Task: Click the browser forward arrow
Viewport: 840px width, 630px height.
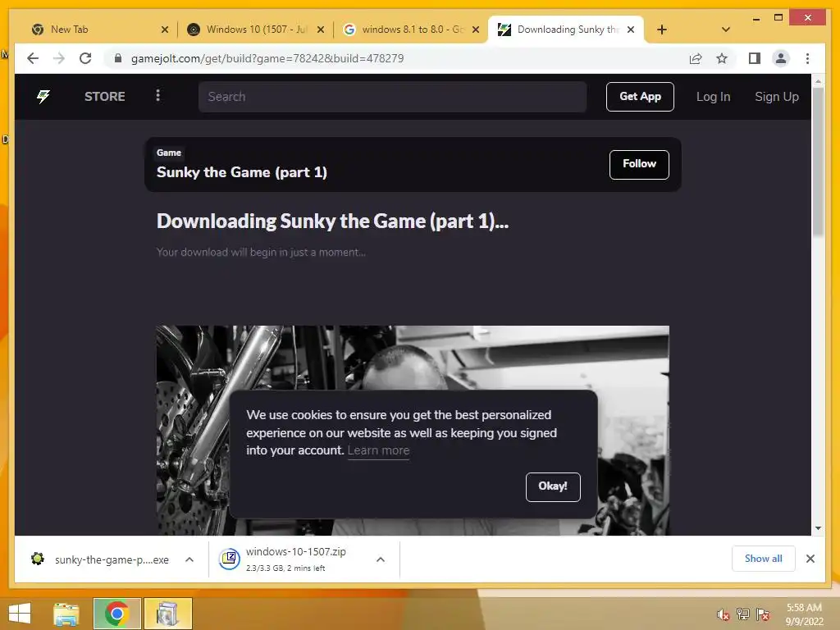Action: click(59, 58)
